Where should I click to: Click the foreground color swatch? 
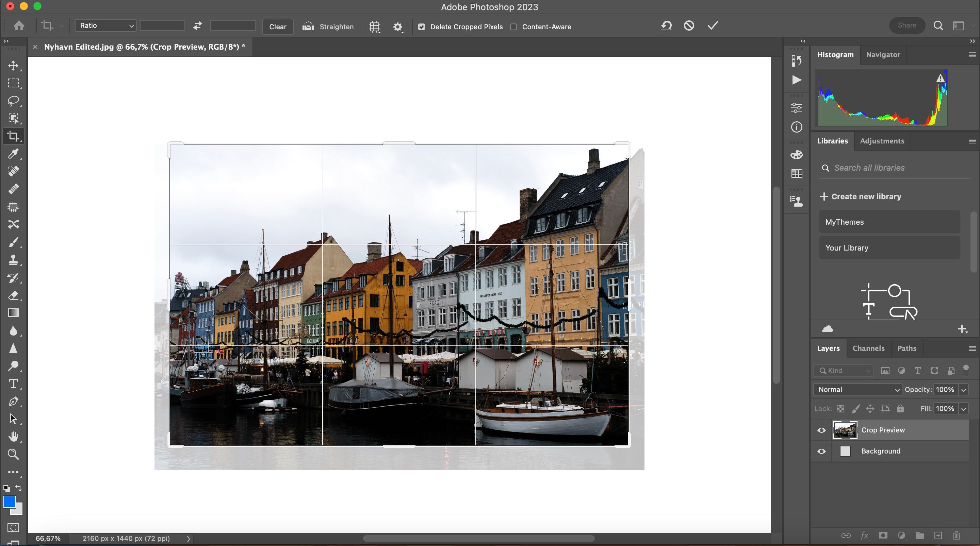(10, 502)
